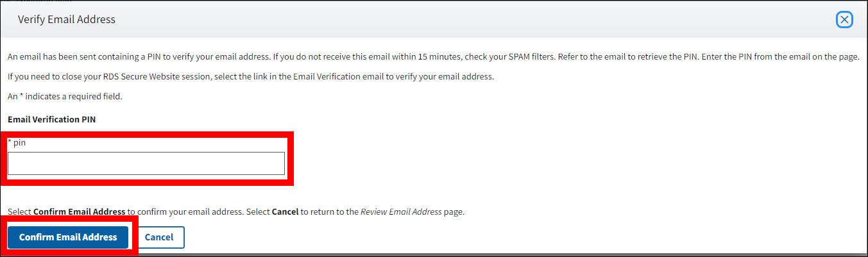Click the Cancel button

(x=159, y=237)
